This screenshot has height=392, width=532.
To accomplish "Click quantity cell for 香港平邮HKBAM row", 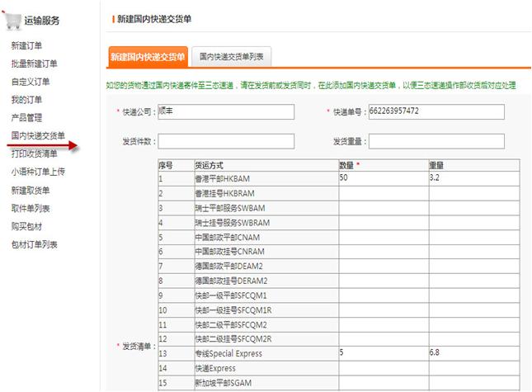I will (x=383, y=178).
